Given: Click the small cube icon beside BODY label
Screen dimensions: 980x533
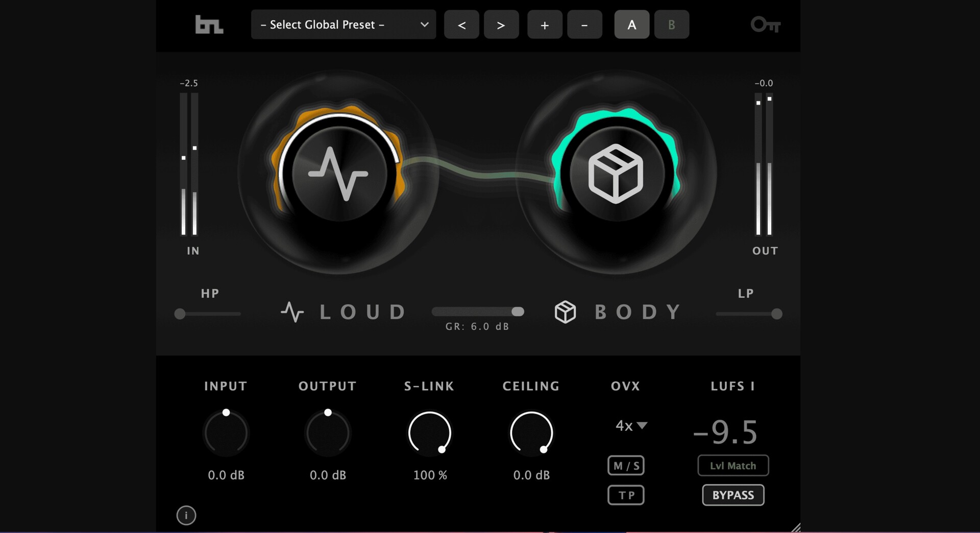Looking at the screenshot, I should click(565, 312).
